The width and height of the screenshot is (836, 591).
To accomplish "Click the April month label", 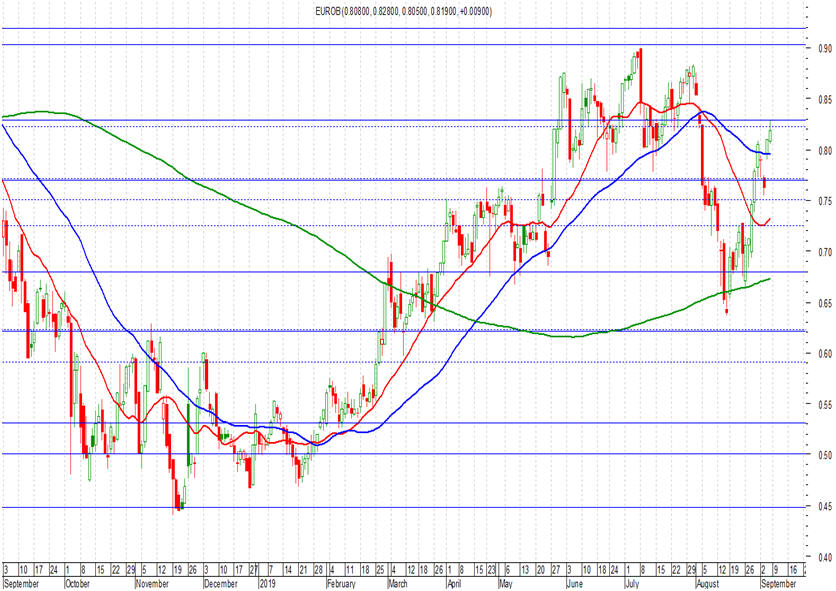I will (454, 584).
